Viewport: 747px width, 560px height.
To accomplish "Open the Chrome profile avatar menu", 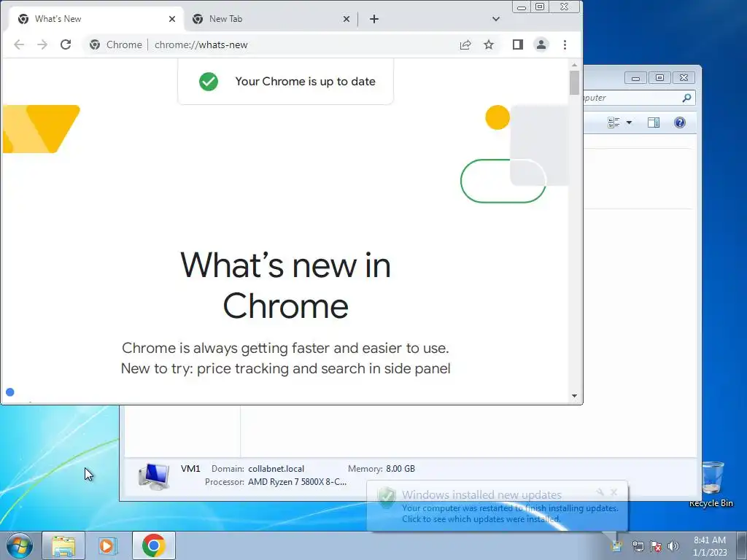I will [x=541, y=44].
